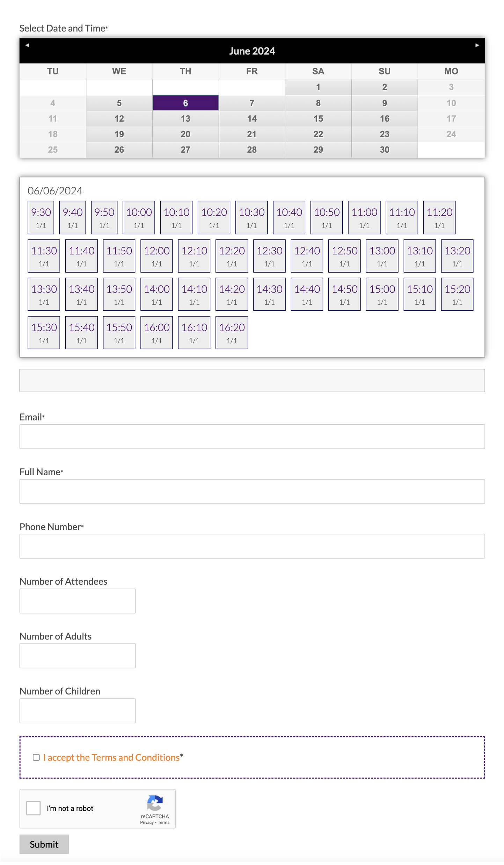Viewport: 504px width, 865px height.
Task: Focus the Phone Number field
Action: (x=252, y=546)
